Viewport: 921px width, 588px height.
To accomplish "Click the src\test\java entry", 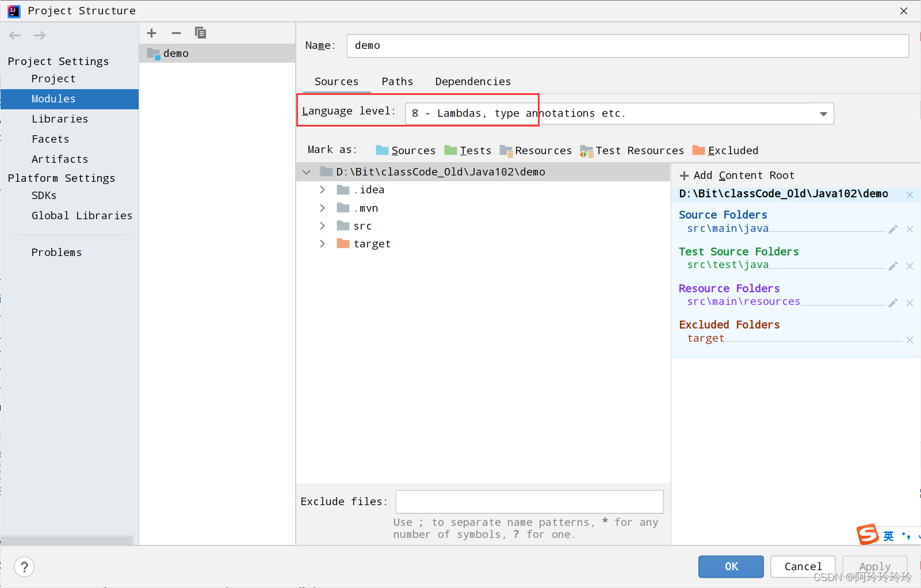I will tap(728, 265).
